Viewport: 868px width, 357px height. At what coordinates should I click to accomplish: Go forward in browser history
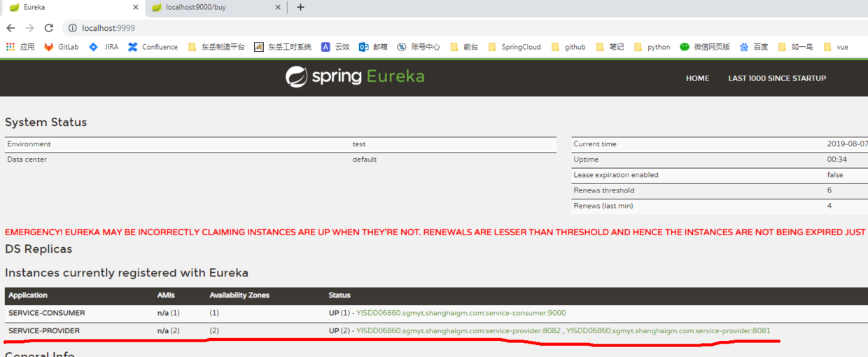coord(29,28)
